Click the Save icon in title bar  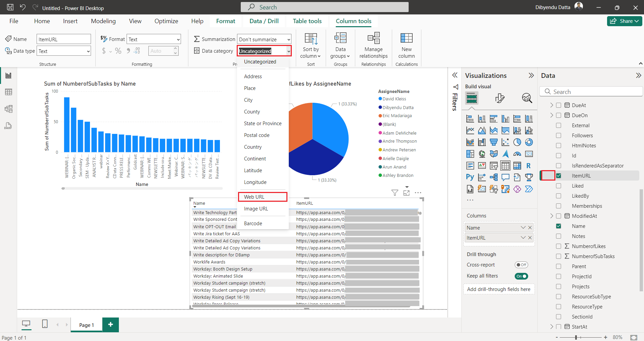10,7
